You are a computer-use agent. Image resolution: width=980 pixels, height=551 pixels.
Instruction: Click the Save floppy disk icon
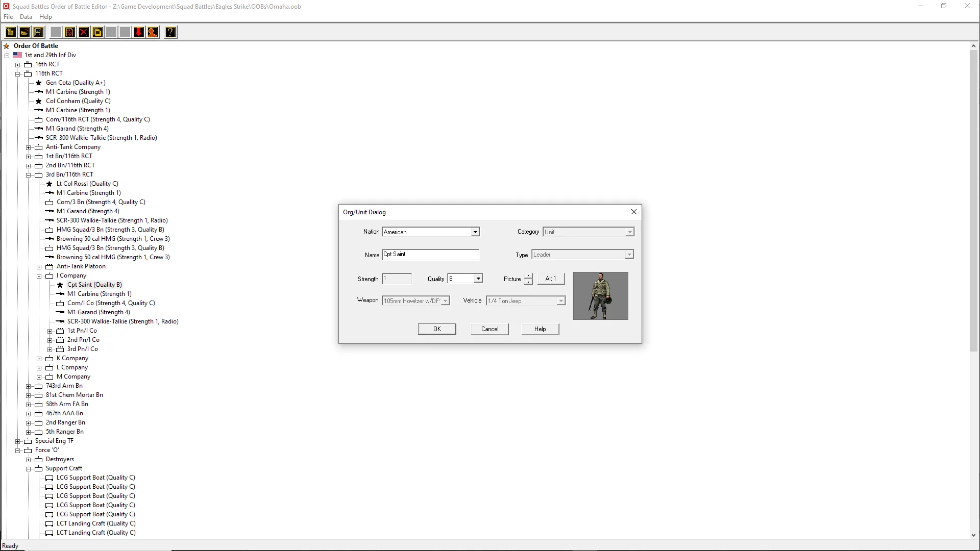point(38,32)
